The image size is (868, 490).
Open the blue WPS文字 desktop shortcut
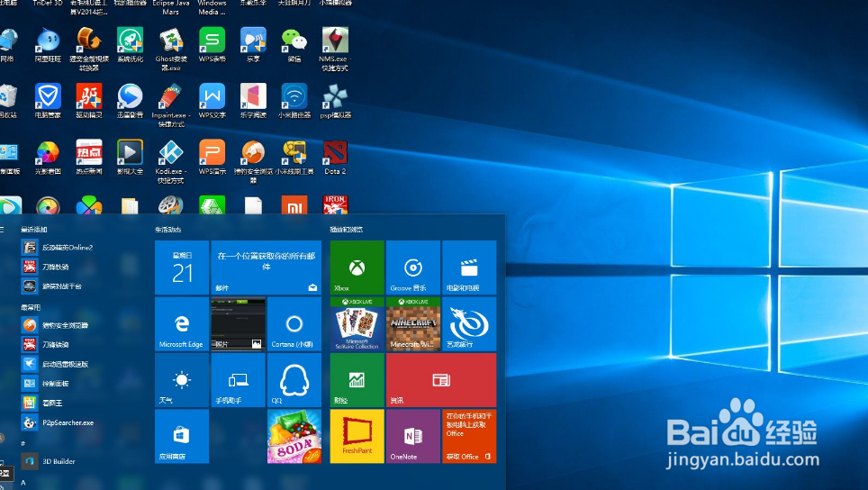tap(212, 101)
